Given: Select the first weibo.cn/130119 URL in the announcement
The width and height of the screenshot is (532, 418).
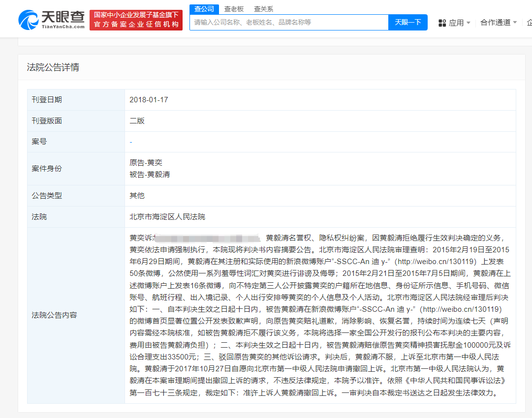Looking at the screenshot, I should tap(436, 262).
